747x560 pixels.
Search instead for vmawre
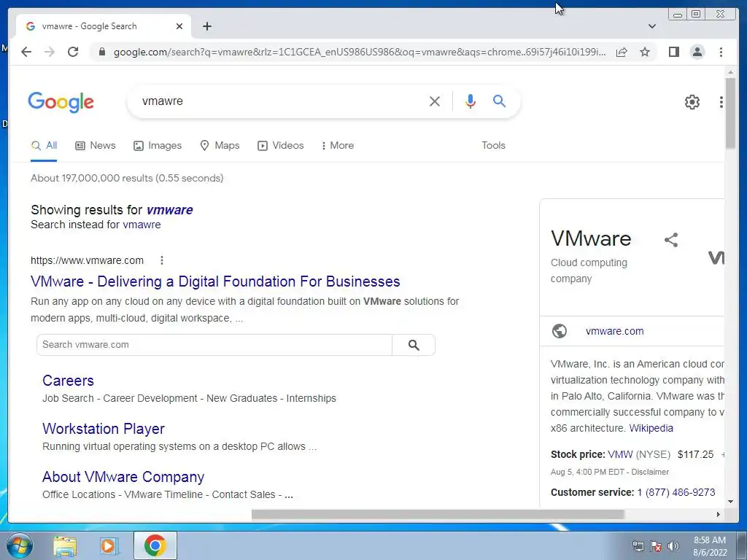(142, 225)
